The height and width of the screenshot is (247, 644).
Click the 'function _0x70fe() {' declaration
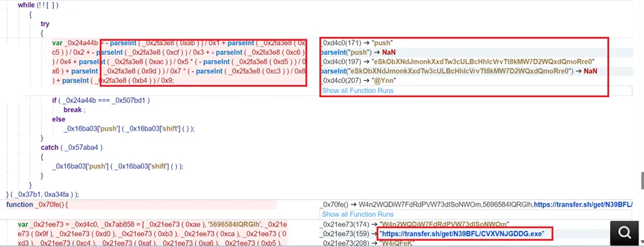click(37, 205)
